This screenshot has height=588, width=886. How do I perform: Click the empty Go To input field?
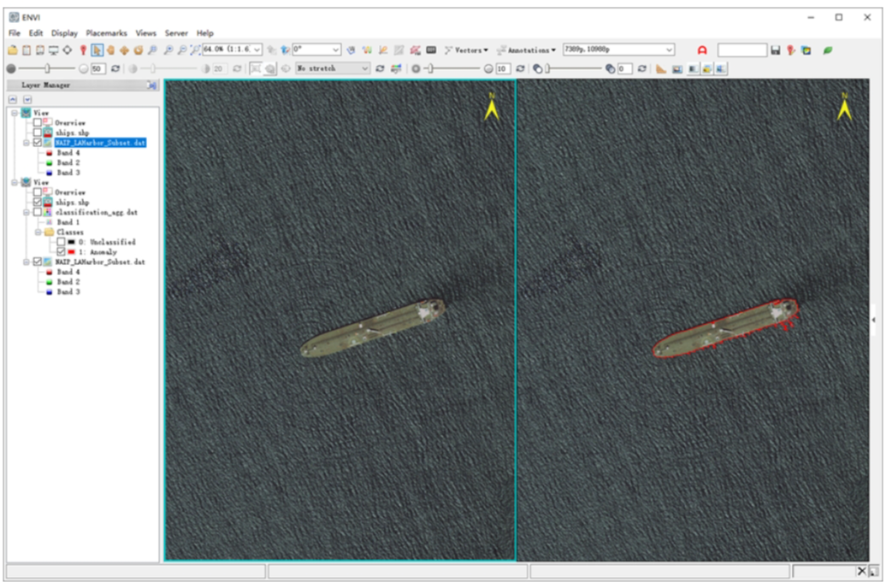point(742,50)
